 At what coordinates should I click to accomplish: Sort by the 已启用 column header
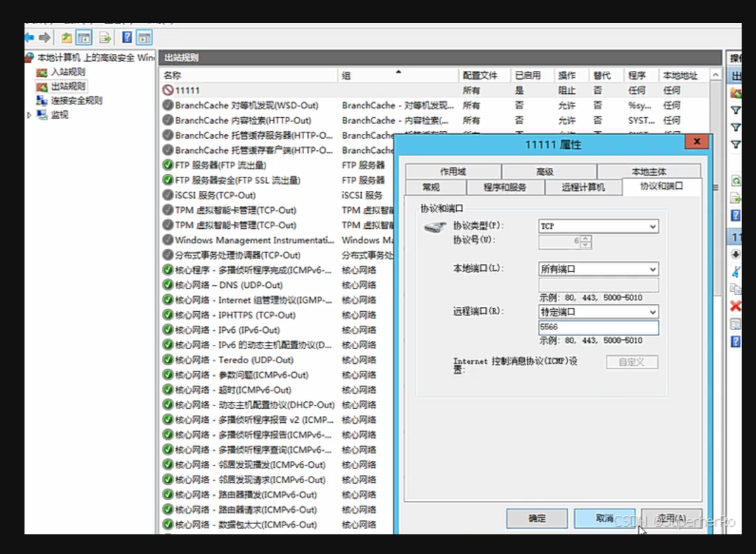[532, 75]
